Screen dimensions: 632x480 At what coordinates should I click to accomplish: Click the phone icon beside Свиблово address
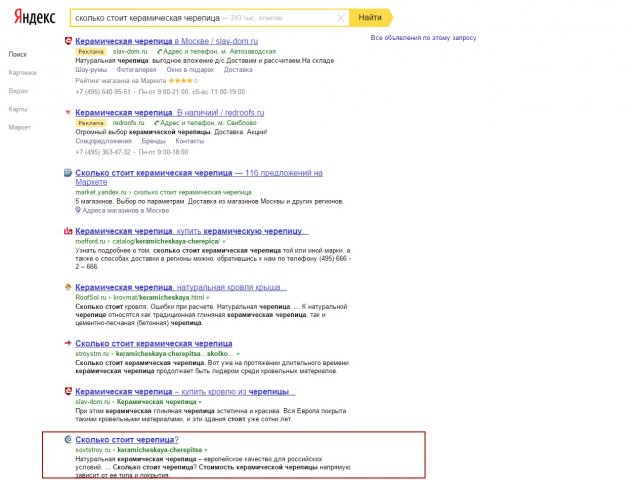point(157,123)
